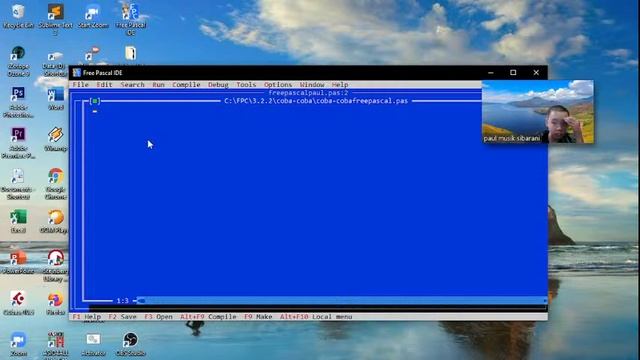Launch Firefox from the desktop
Screen dimensions: 640x360
click(56, 303)
